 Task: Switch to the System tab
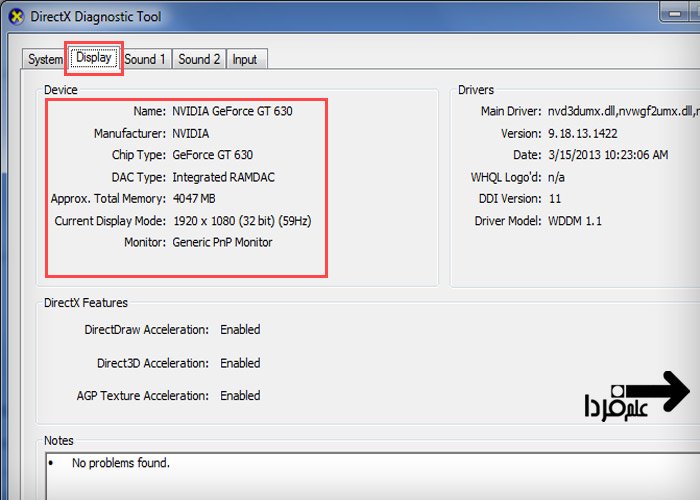[x=45, y=59]
